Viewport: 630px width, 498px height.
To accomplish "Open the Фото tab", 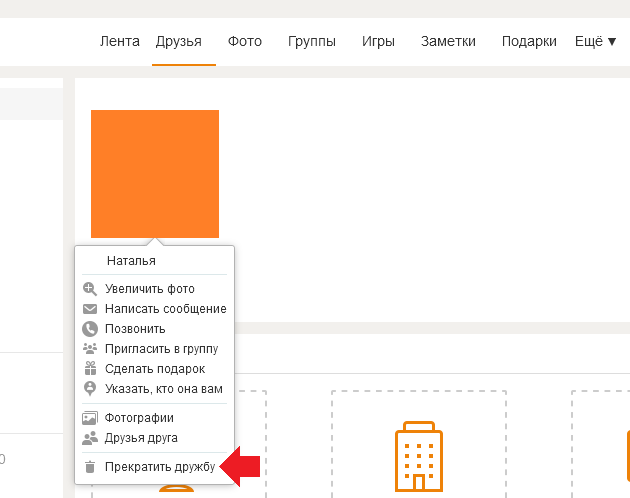I will click(245, 41).
